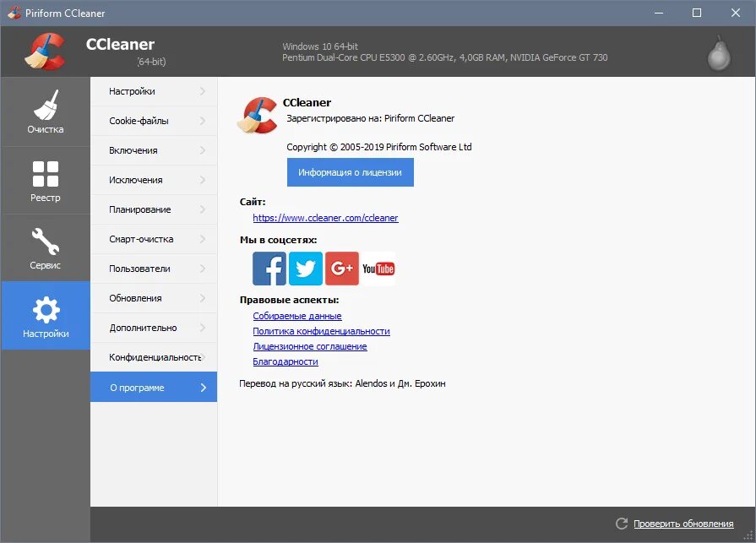The width and height of the screenshot is (756, 543).
Task: Open the Реестр registry section
Action: (46, 181)
